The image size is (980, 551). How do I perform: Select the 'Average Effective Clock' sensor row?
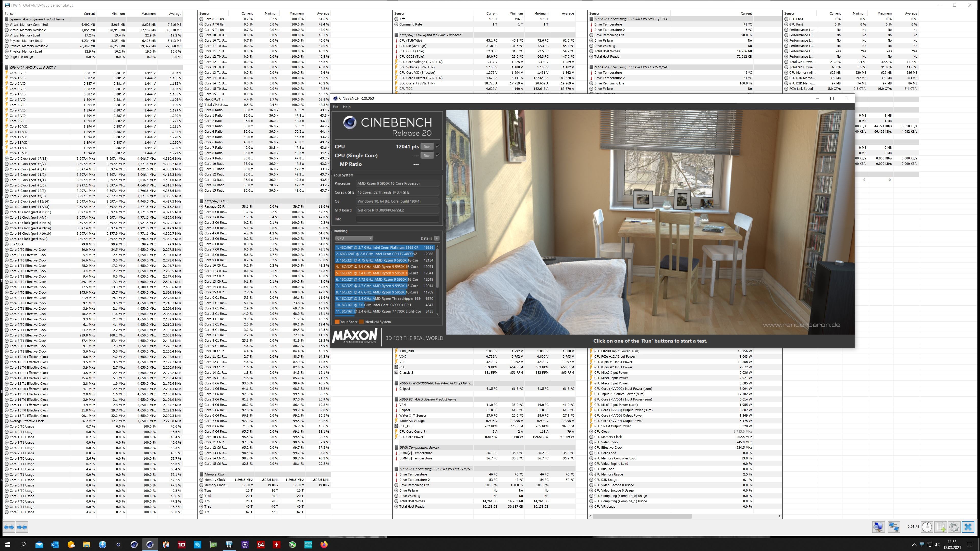93,421
